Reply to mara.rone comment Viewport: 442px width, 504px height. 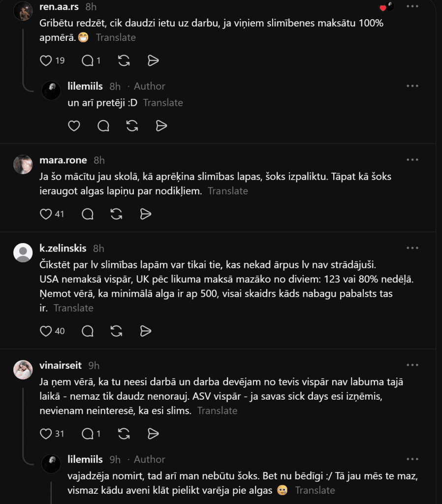(x=88, y=214)
